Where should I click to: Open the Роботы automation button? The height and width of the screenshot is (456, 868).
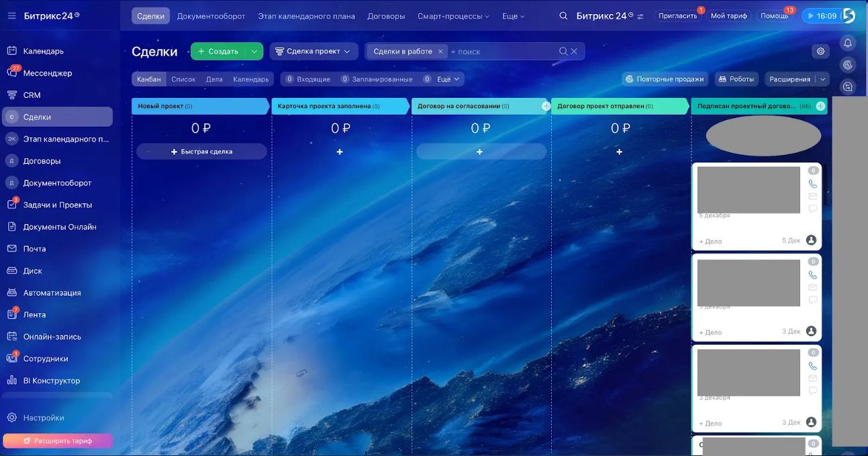pyautogui.click(x=736, y=79)
